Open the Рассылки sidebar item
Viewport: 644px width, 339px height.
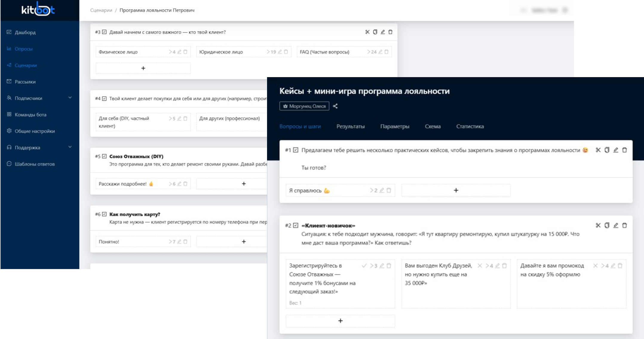(x=25, y=82)
